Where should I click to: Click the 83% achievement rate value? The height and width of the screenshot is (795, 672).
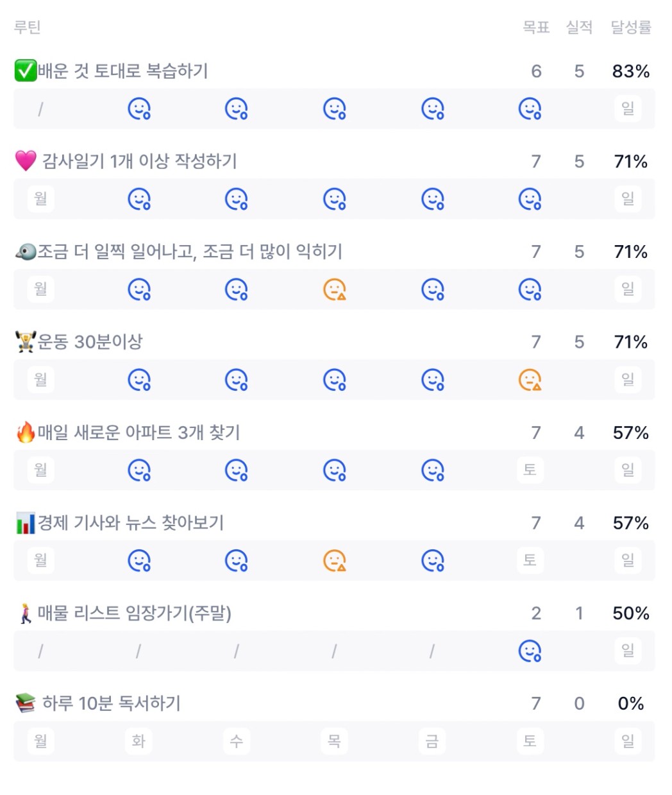click(x=630, y=71)
